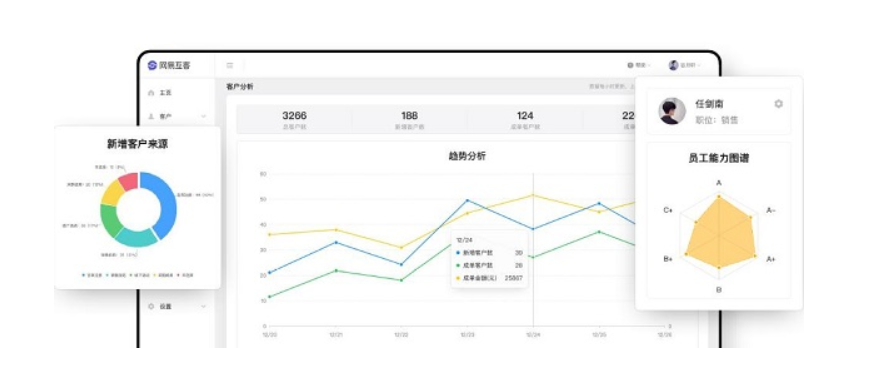Select the 职位：销售 text
This screenshot has height=380, width=874.
[716, 120]
